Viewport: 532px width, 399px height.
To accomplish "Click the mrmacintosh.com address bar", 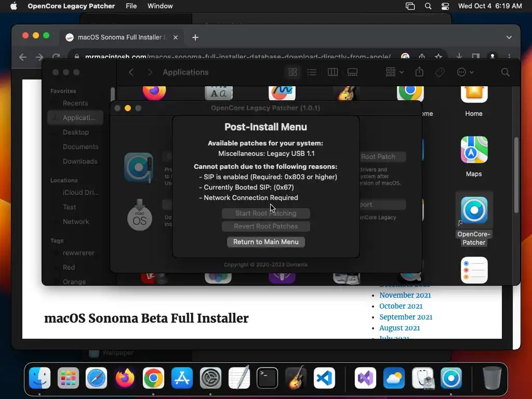I will [x=237, y=56].
